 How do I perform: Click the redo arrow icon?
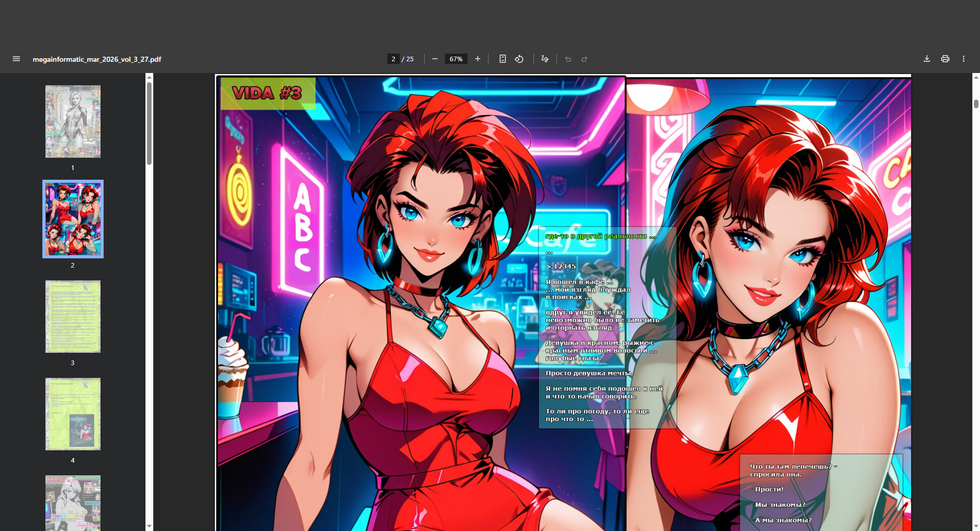(x=584, y=59)
